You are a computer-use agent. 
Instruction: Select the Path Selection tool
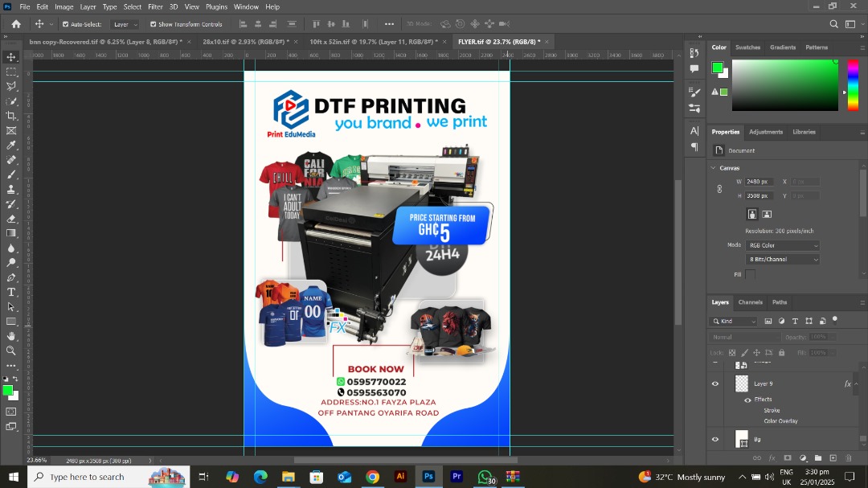point(11,307)
